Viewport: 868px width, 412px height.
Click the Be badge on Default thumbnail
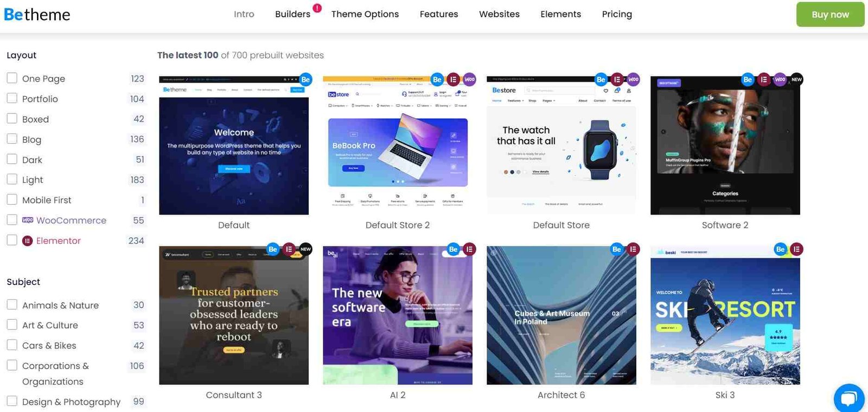[x=306, y=79]
